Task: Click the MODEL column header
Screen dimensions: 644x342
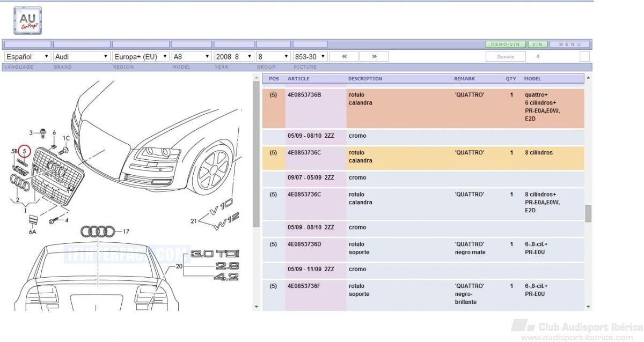Action: (x=533, y=79)
